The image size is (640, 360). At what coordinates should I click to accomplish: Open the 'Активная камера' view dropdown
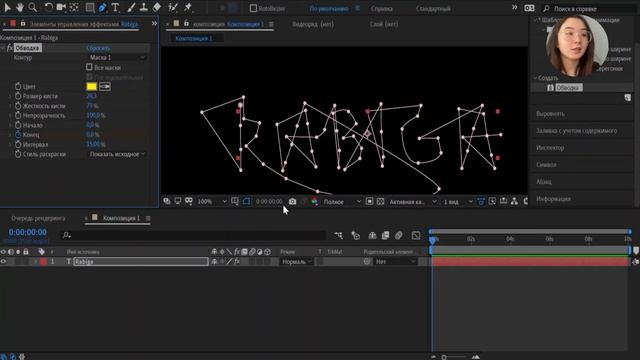(x=413, y=202)
